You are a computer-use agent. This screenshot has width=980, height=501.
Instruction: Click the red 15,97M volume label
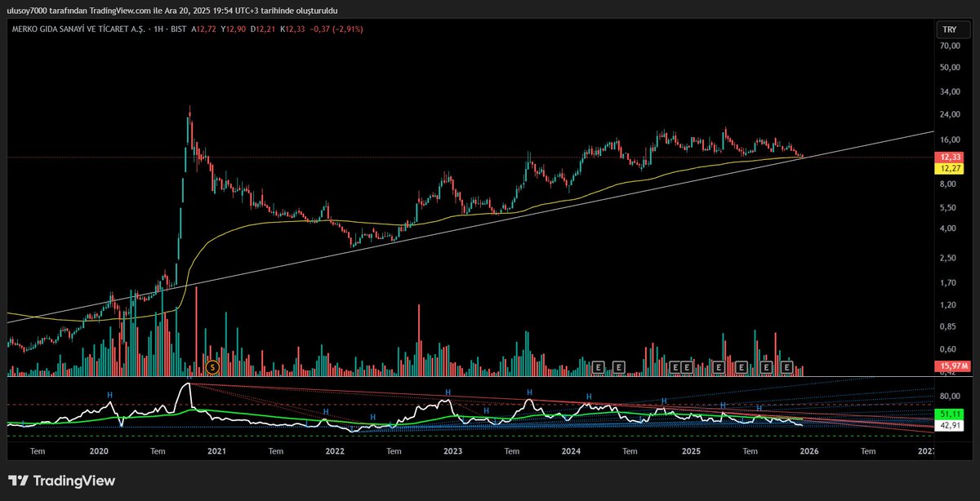click(951, 366)
